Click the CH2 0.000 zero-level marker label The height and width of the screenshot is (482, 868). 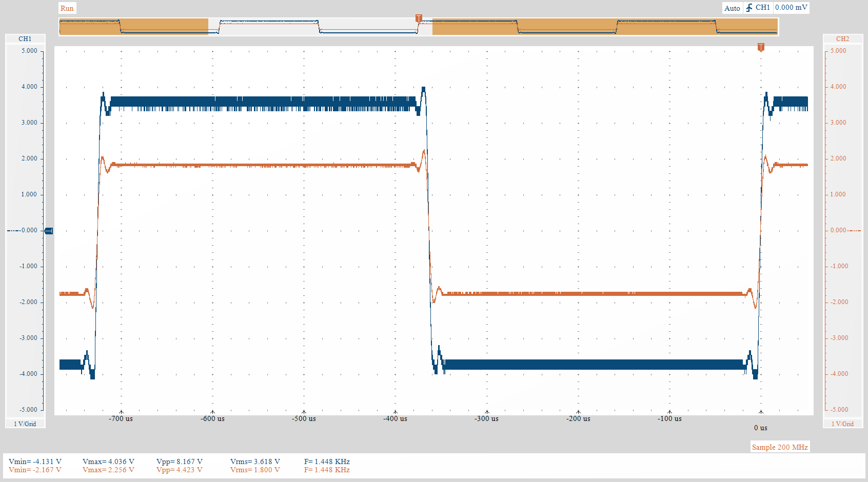click(x=838, y=230)
